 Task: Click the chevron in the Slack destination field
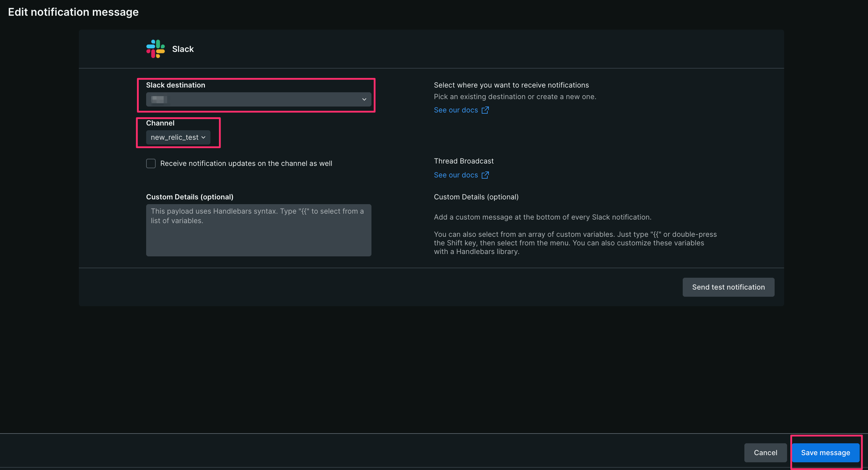tap(364, 99)
